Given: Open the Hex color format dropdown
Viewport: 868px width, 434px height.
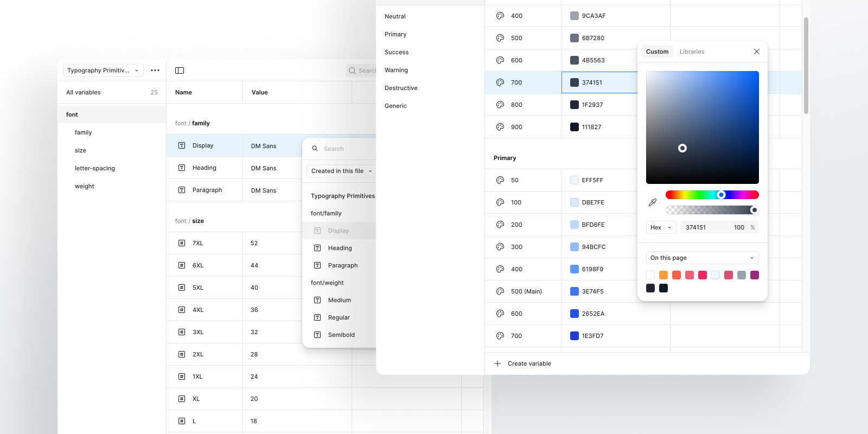Looking at the screenshot, I should (661, 227).
